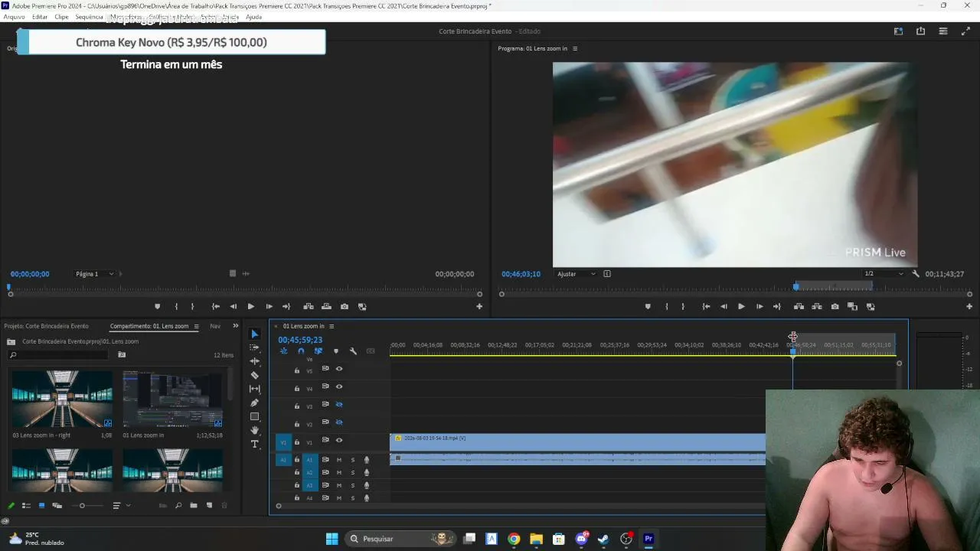
Task: Adjust project panel thumbnail size slider
Action: (x=82, y=506)
